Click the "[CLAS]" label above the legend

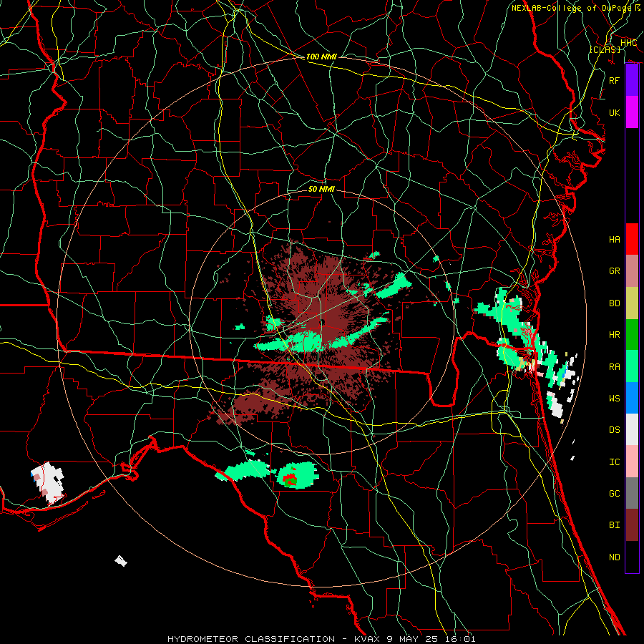(x=605, y=49)
